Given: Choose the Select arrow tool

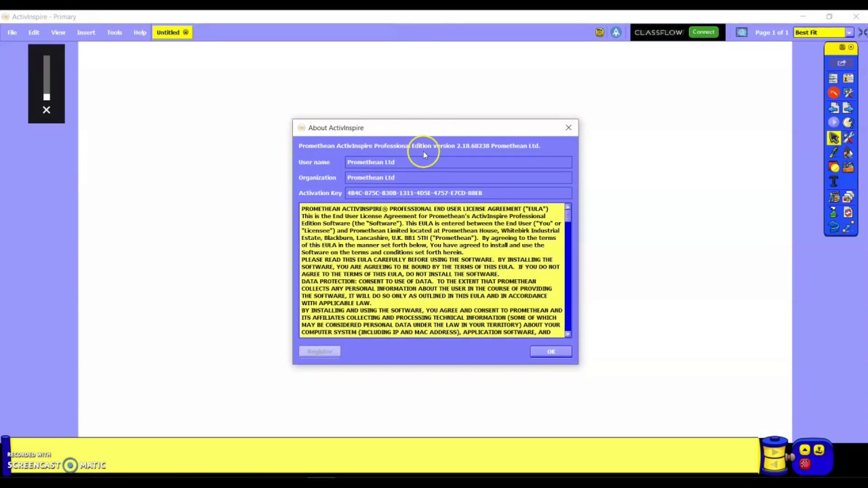Looking at the screenshot, I should pos(833,138).
